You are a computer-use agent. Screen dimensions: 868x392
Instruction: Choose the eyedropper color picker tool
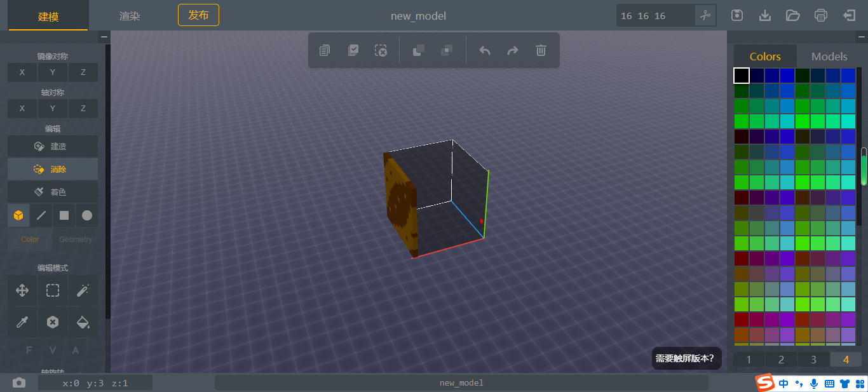(22, 323)
